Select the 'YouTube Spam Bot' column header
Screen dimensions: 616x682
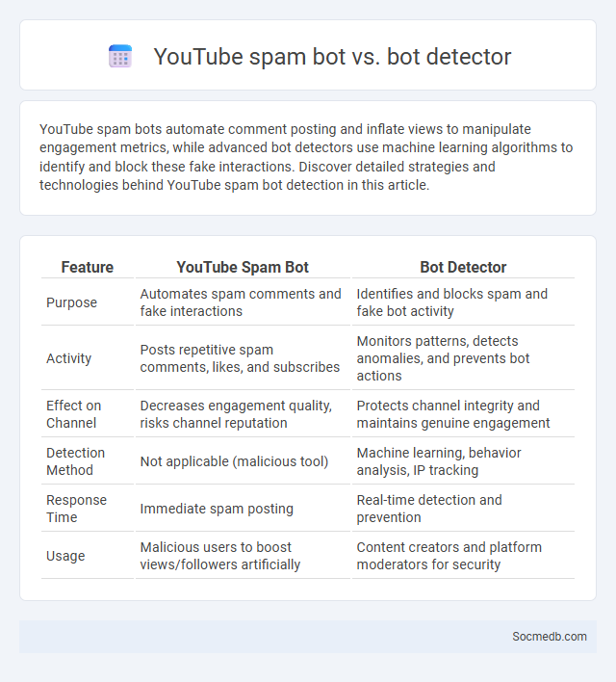pyautogui.click(x=243, y=267)
